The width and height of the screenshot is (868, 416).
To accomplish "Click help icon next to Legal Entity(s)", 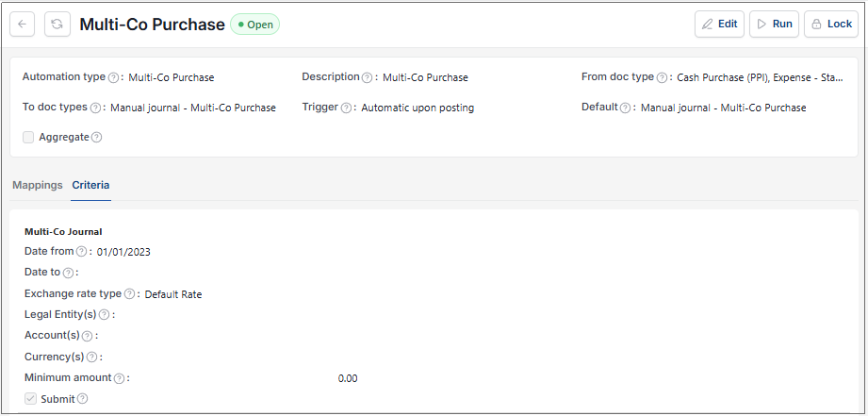I will pyautogui.click(x=104, y=315).
